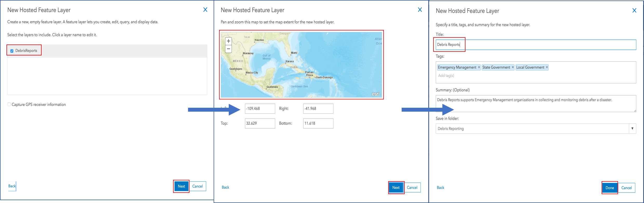The height and width of the screenshot is (203, 644).
Task: Click the Right extent field with -41.968
Action: pyautogui.click(x=318, y=109)
